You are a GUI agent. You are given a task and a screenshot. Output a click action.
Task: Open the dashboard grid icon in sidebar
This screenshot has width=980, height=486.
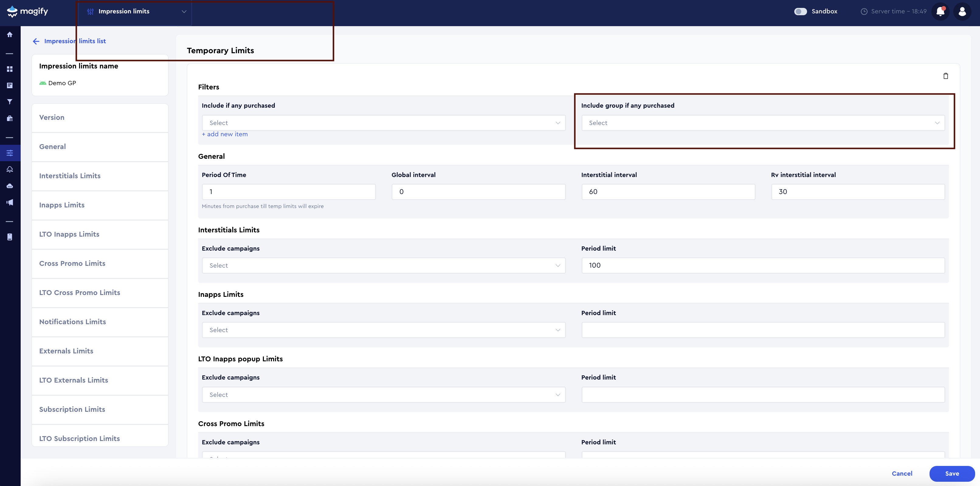tap(9, 69)
